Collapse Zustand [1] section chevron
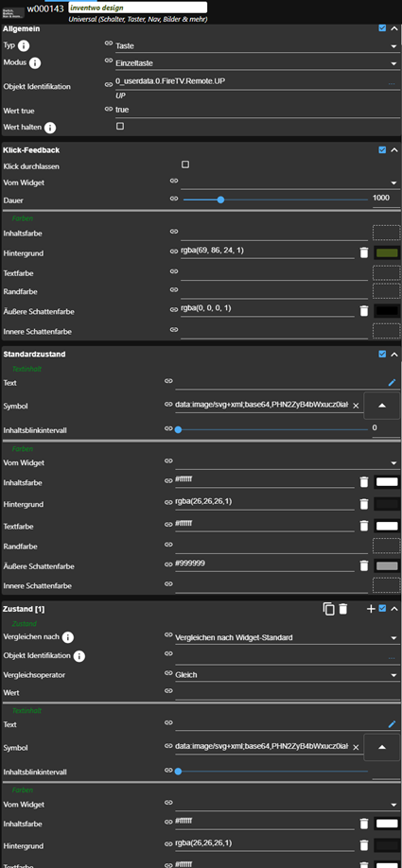Viewport: 402px width, 868px height. point(394,609)
